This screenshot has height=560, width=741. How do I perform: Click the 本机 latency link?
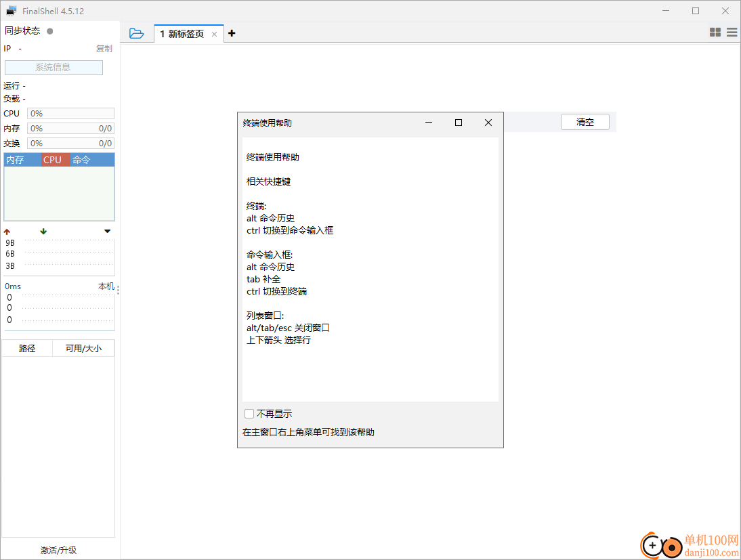106,286
